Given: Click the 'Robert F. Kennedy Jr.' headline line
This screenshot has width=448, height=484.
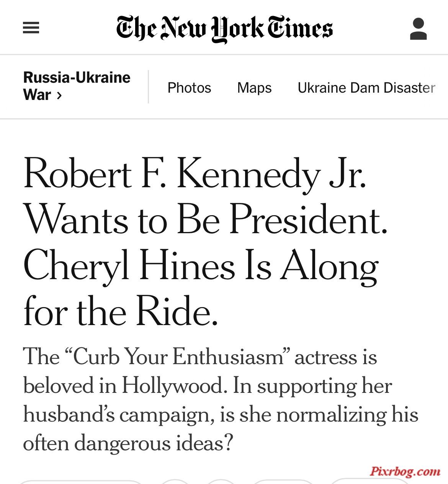Looking at the screenshot, I should pyautogui.click(x=195, y=175).
